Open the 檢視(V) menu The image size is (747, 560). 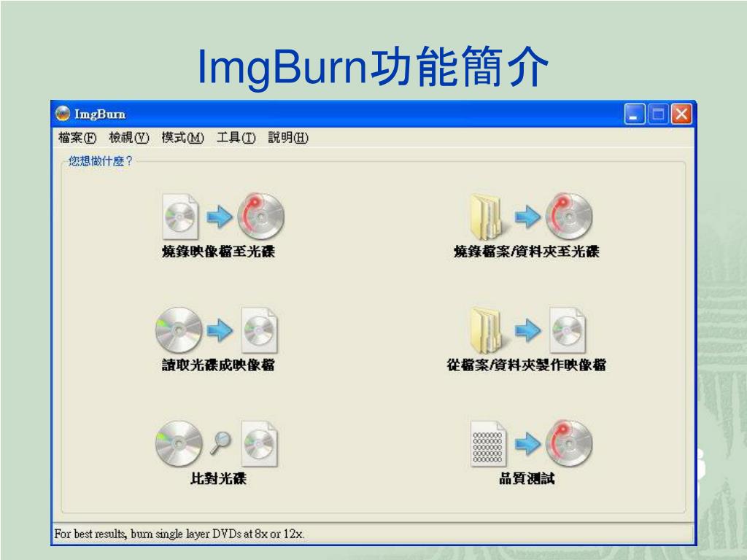[x=129, y=138]
